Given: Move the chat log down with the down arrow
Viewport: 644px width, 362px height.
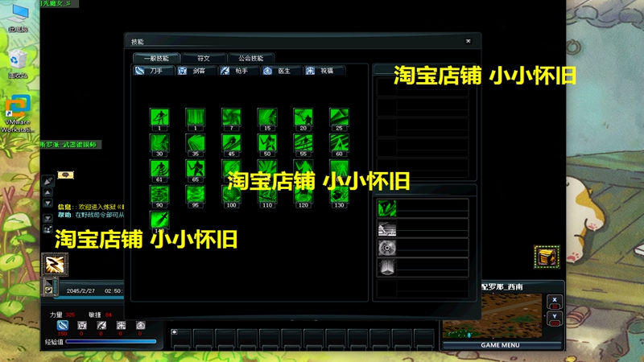Looking at the screenshot, I should [x=47, y=204].
